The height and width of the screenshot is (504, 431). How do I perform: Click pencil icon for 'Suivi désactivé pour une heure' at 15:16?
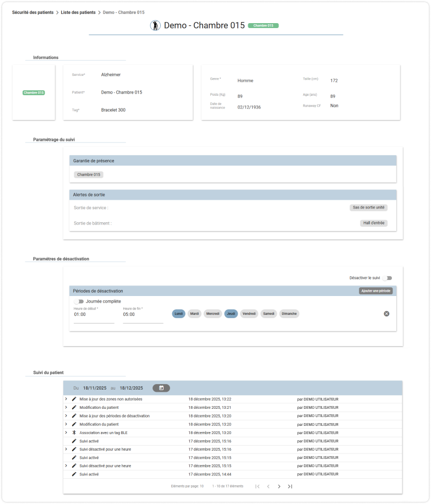click(74, 449)
